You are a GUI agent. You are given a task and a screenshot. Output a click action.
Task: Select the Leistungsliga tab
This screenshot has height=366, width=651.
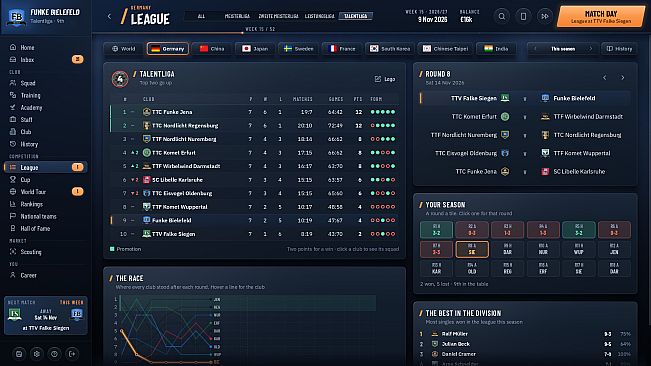320,16
